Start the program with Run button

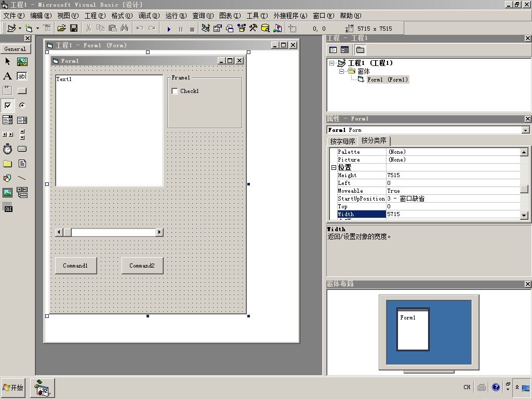(169, 29)
